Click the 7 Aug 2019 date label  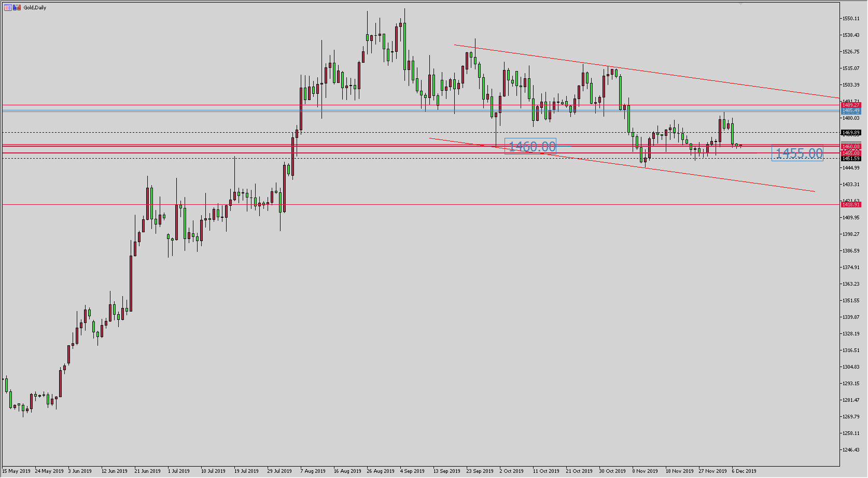313,471
